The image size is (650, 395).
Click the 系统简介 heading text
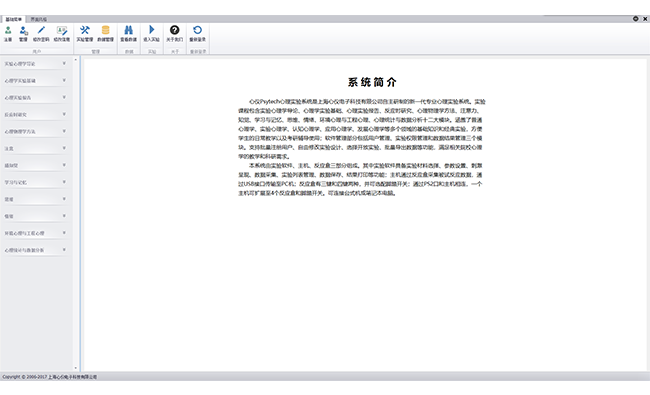pos(372,82)
